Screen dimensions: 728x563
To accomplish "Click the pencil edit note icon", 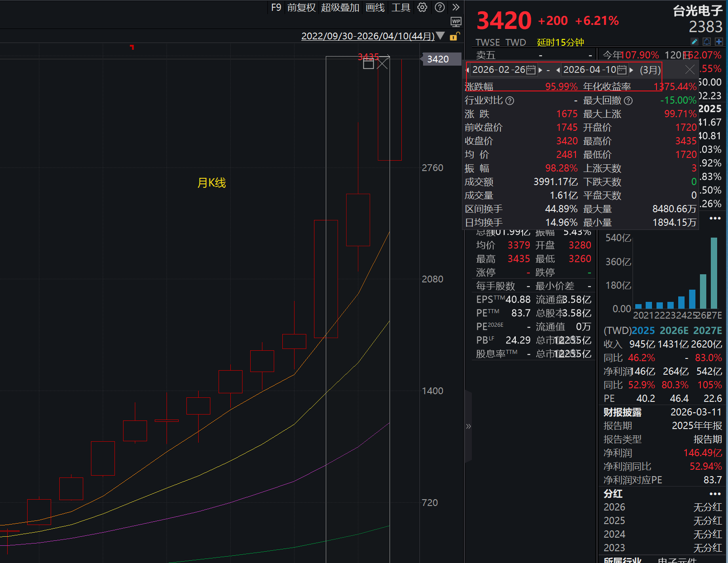I will coord(695,42).
